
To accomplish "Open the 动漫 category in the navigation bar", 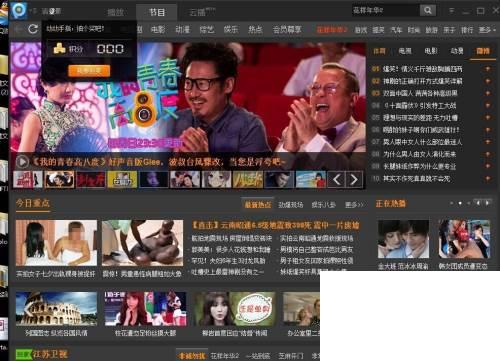I will pos(182,30).
